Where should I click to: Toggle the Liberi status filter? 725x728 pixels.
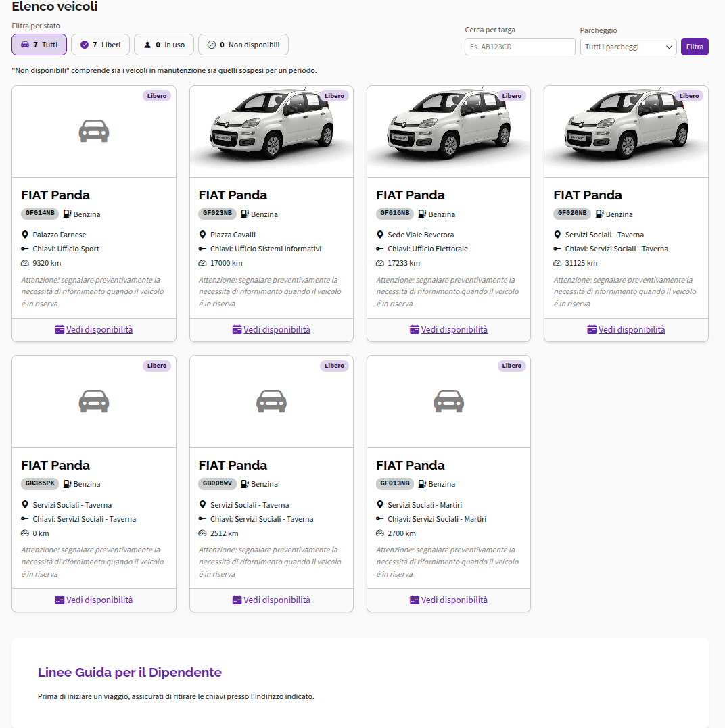pyautogui.click(x=100, y=45)
